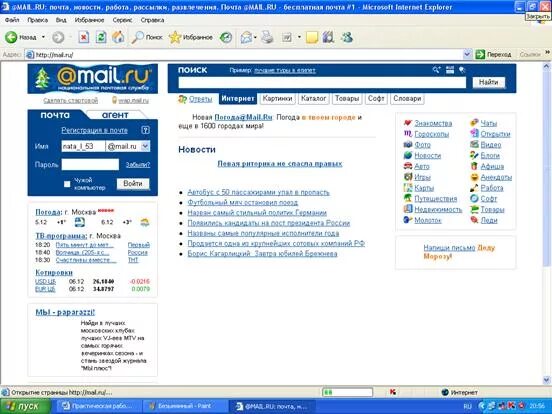This screenshot has width=552, height=414.
Task: Open the USD ЦБ exchange rate link
Action: coord(45,281)
